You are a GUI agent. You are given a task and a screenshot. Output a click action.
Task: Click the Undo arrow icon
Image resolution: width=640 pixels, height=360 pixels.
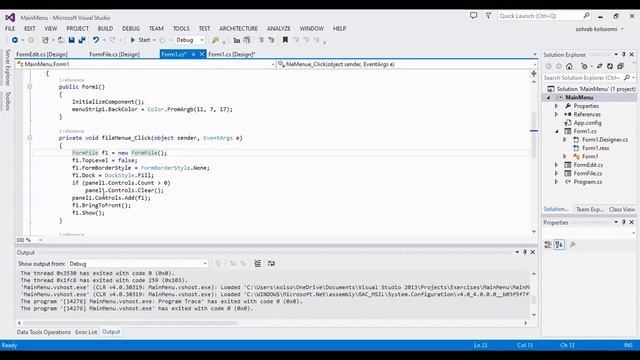point(96,40)
